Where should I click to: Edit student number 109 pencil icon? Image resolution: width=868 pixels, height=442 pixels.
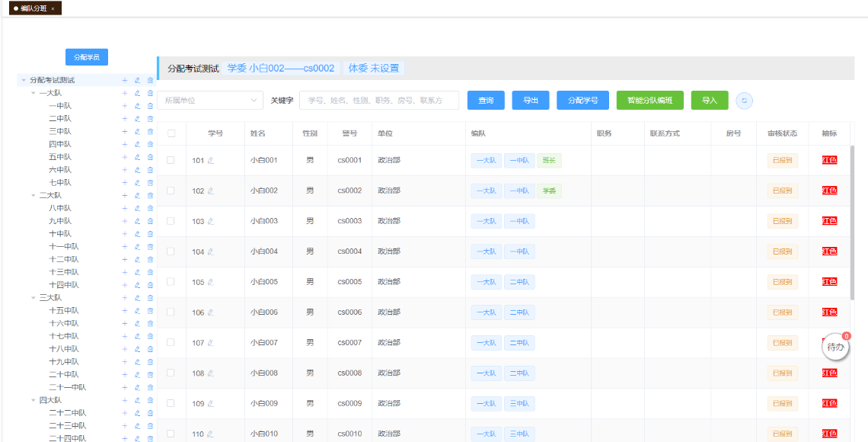(210, 404)
